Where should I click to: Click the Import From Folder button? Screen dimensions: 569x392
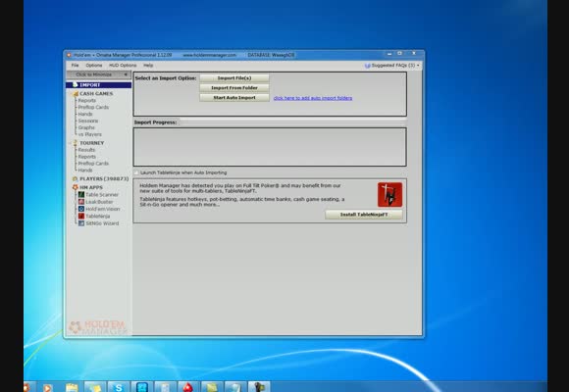coord(234,88)
